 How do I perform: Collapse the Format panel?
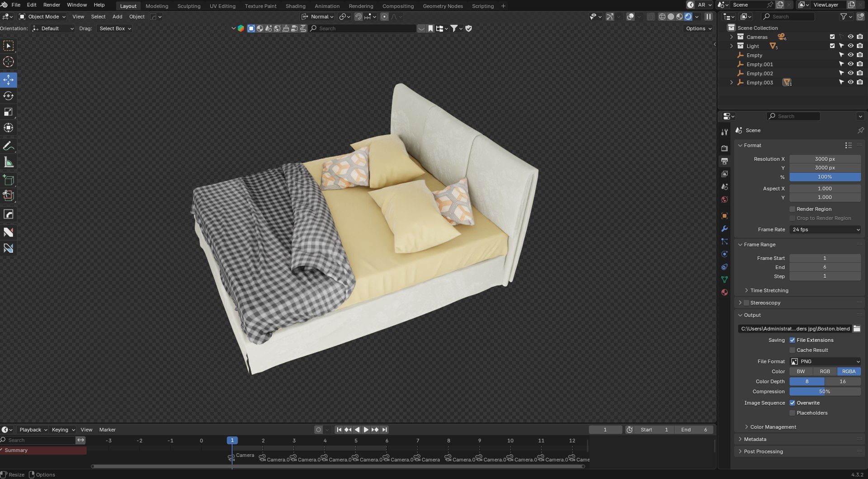[740, 145]
